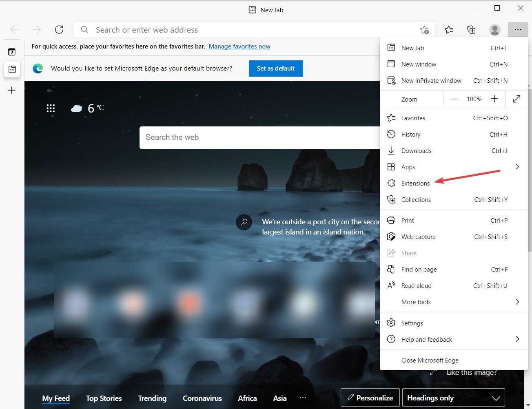Zoom in with the plus button
The image size is (532, 409).
(494, 99)
